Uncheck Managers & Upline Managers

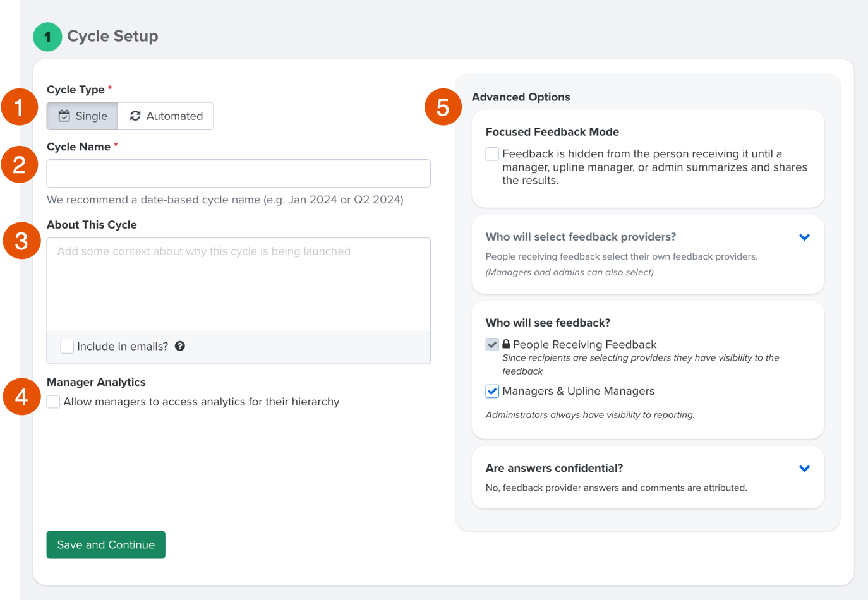click(491, 391)
